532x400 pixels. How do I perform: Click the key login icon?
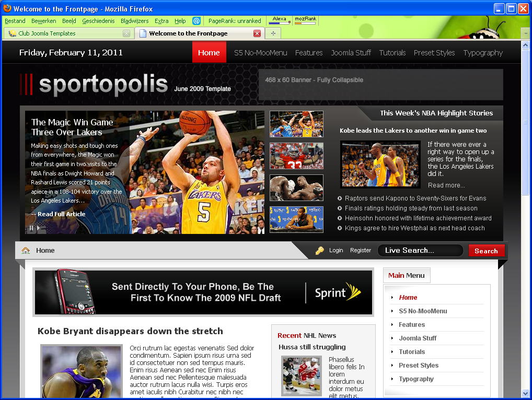click(x=320, y=251)
